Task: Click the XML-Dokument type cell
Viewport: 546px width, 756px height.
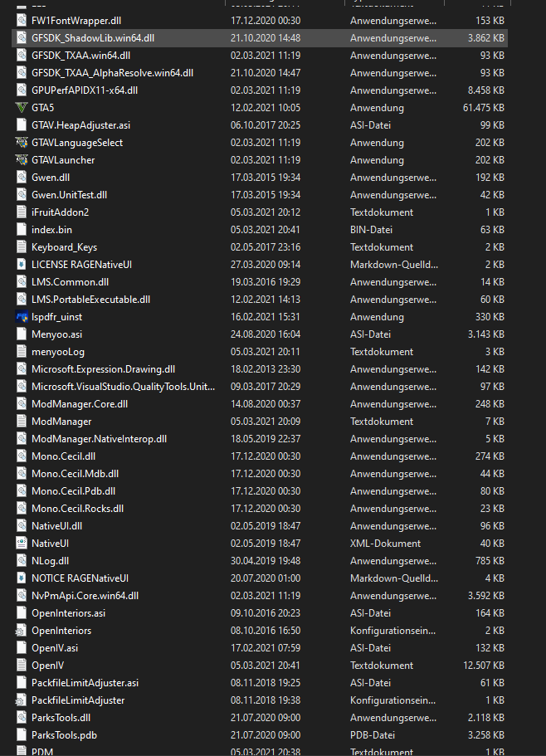Action: [385, 544]
